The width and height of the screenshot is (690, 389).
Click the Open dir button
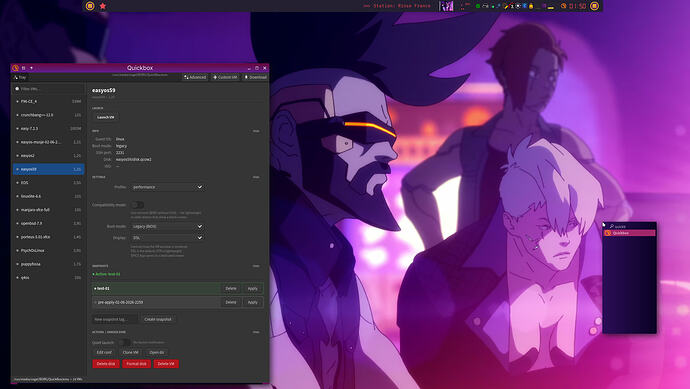pyautogui.click(x=157, y=352)
